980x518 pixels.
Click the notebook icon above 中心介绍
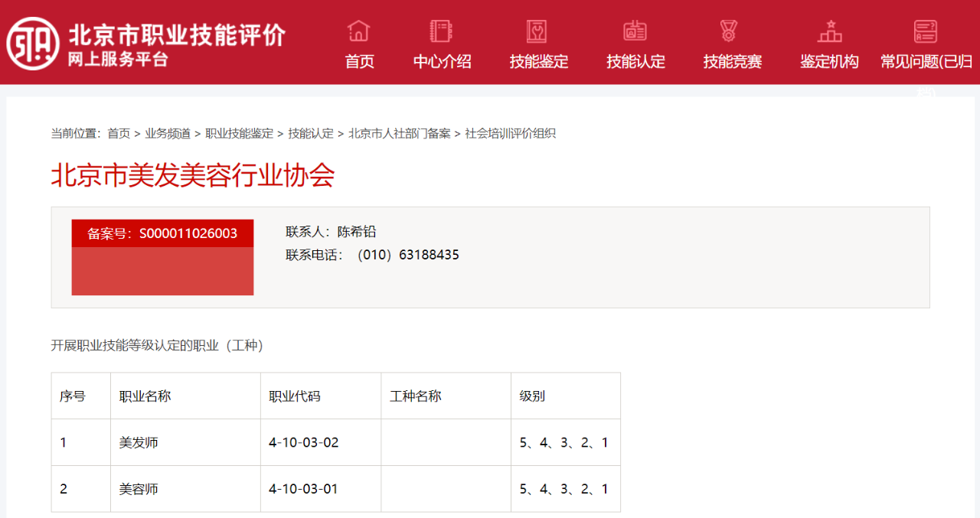[x=442, y=31]
